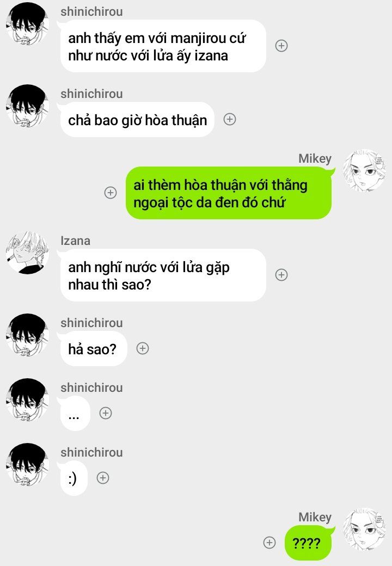Tap plus icon next to ':)' message

(103, 478)
